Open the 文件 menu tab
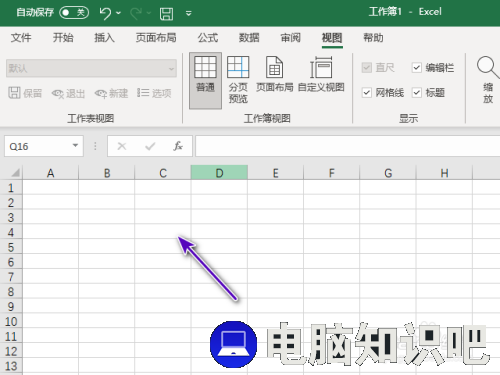Viewport: 500px width, 375px height. (x=21, y=38)
